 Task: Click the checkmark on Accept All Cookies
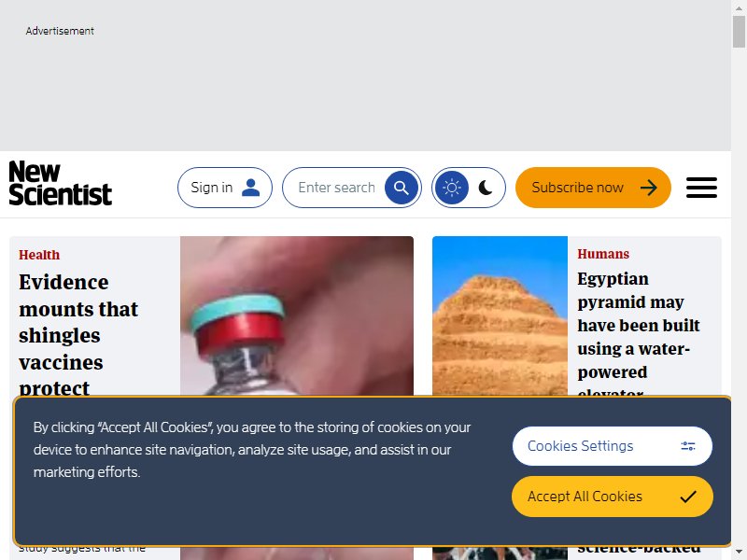688,497
